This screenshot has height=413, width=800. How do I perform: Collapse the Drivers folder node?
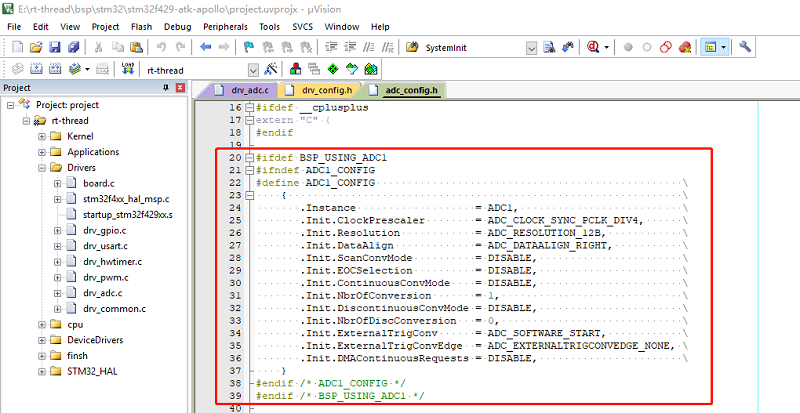point(41,168)
